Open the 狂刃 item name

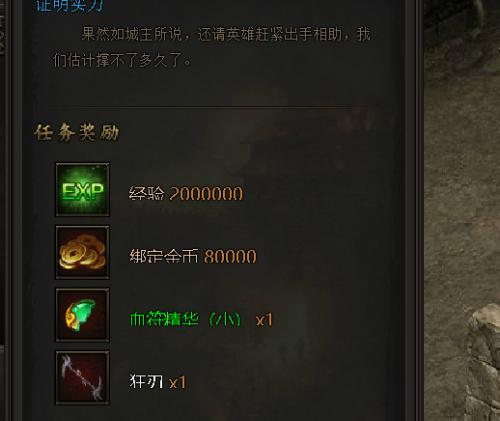click(x=146, y=382)
